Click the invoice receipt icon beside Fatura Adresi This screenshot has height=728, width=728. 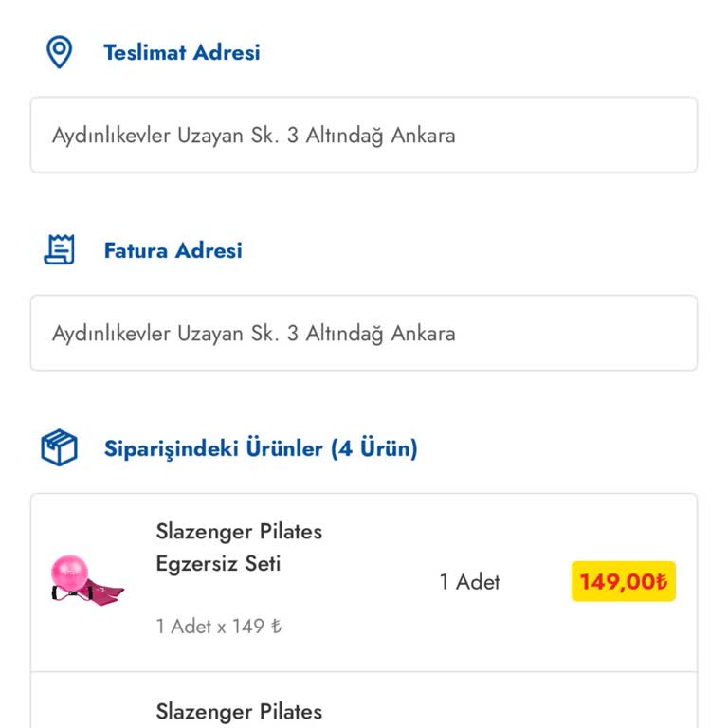point(60,250)
